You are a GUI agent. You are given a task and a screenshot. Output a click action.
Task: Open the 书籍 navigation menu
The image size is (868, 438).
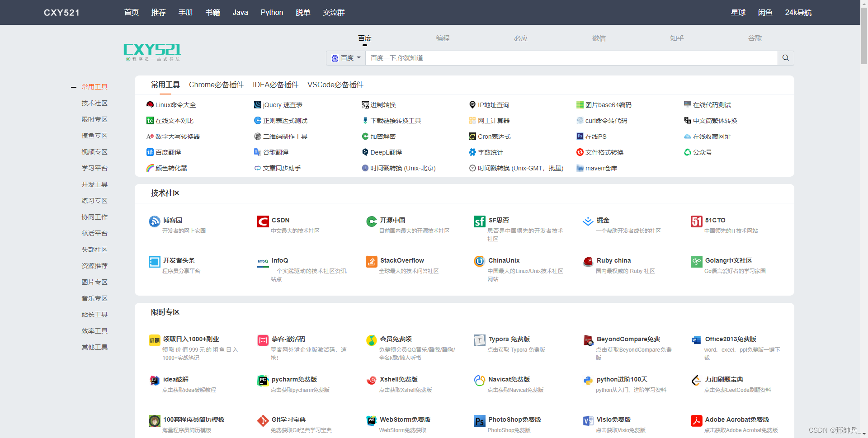tap(213, 12)
